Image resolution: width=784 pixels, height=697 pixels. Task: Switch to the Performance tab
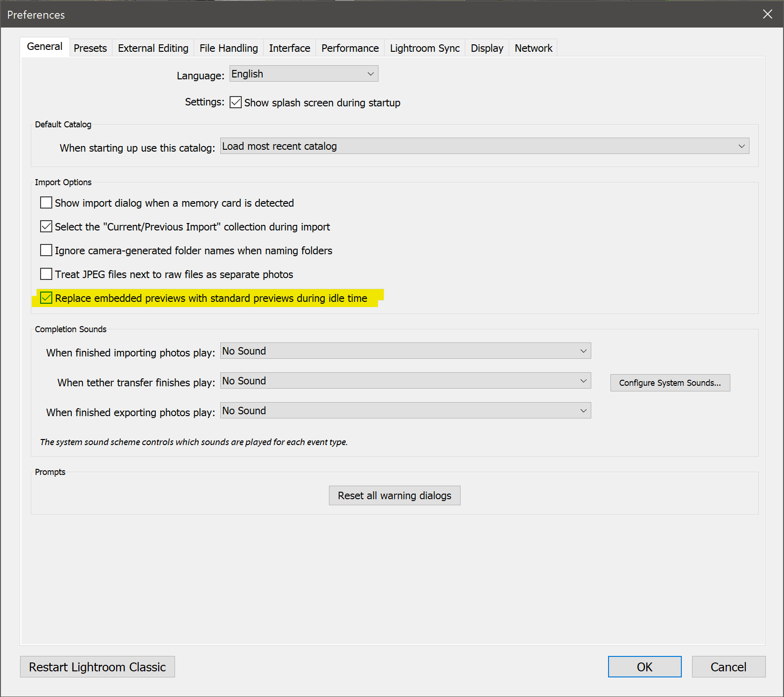350,48
